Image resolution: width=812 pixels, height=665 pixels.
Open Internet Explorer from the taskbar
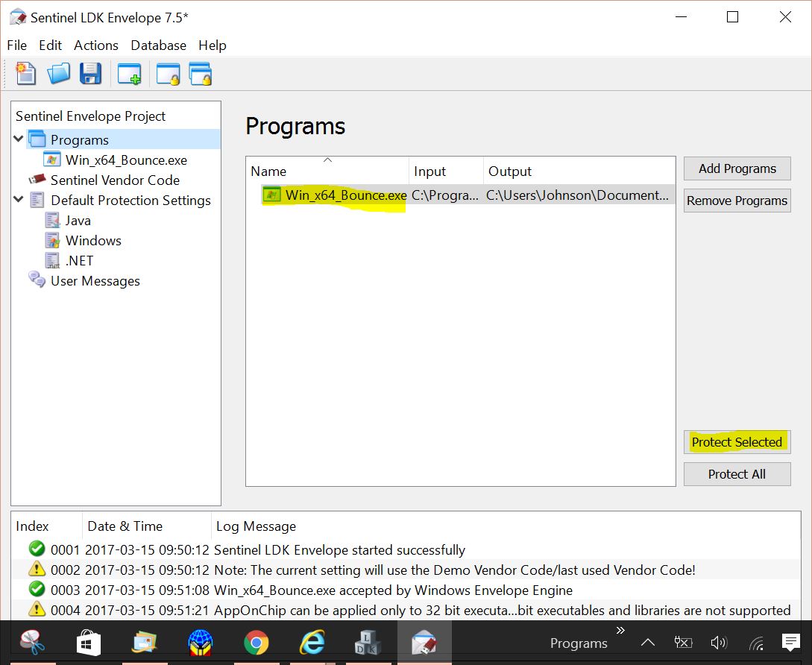click(x=312, y=643)
